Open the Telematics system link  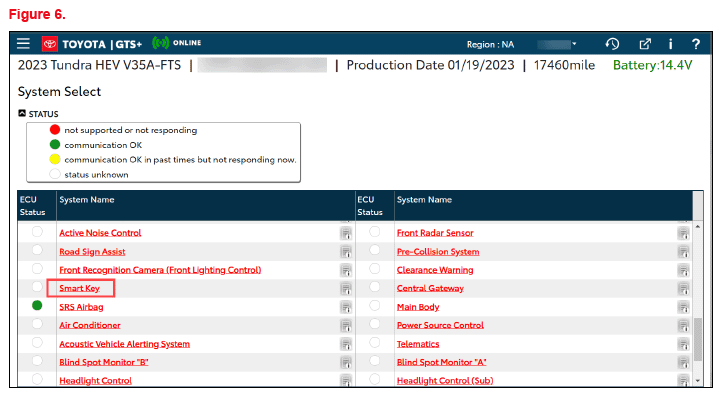point(418,344)
